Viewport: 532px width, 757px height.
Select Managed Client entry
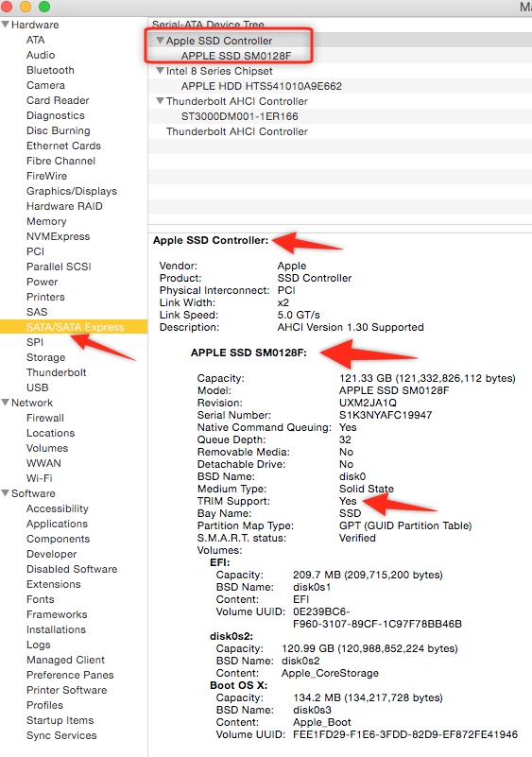(65, 660)
